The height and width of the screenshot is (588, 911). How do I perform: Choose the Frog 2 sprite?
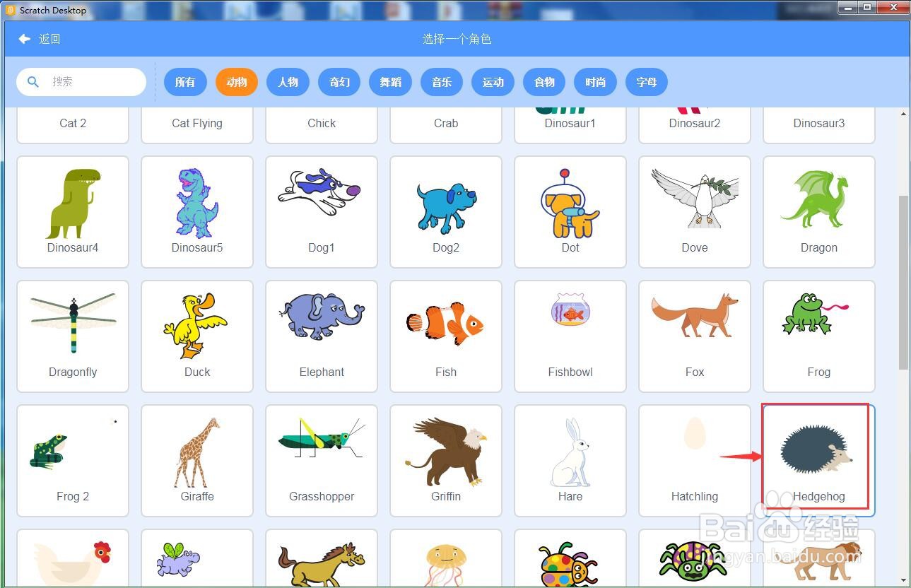pyautogui.click(x=73, y=461)
